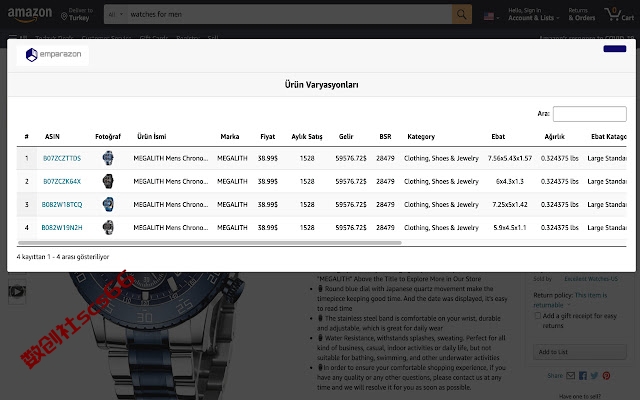
Task: Tick the gift receipt checkbox
Action: [538, 316]
